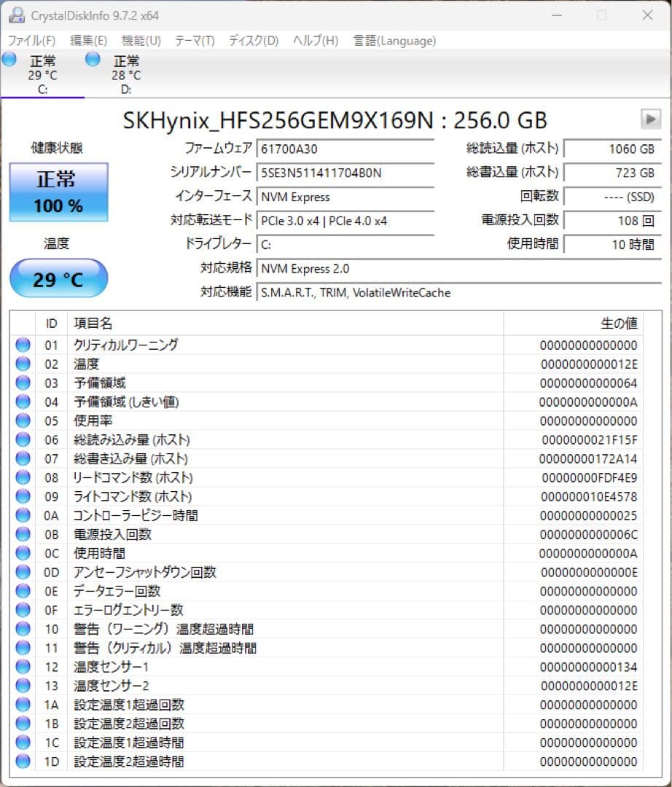Click the status indicator beside 温度 attribute 02
The height and width of the screenshot is (787, 672).
pos(22,364)
